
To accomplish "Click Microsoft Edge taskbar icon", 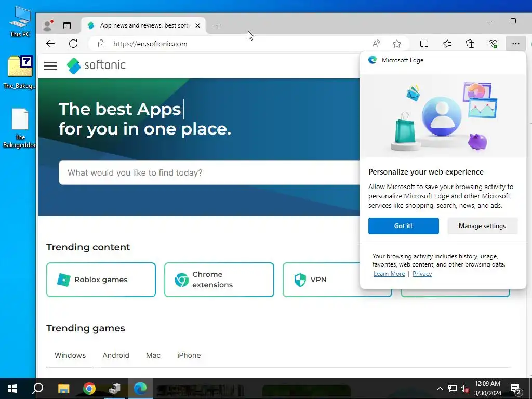I will [140, 389].
